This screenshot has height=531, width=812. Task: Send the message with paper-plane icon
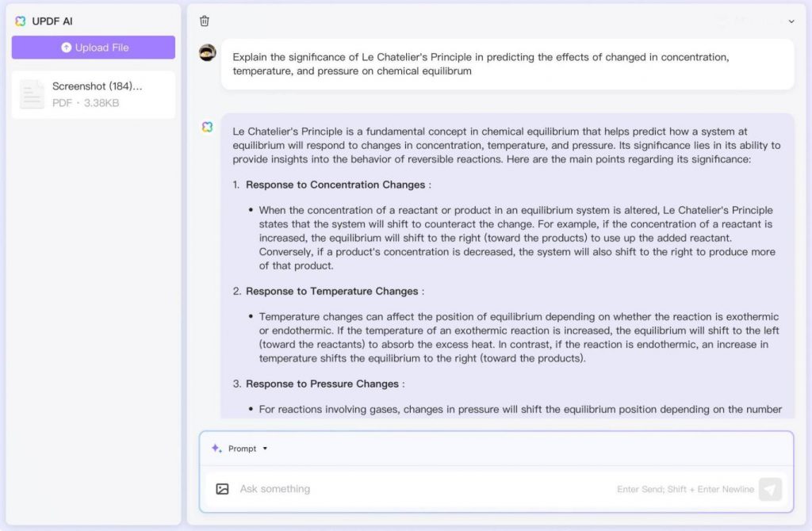769,489
